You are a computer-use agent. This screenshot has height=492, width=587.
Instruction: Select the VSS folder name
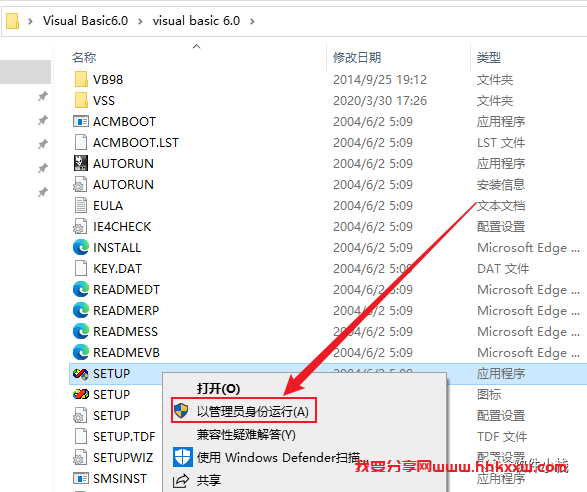tap(104, 100)
